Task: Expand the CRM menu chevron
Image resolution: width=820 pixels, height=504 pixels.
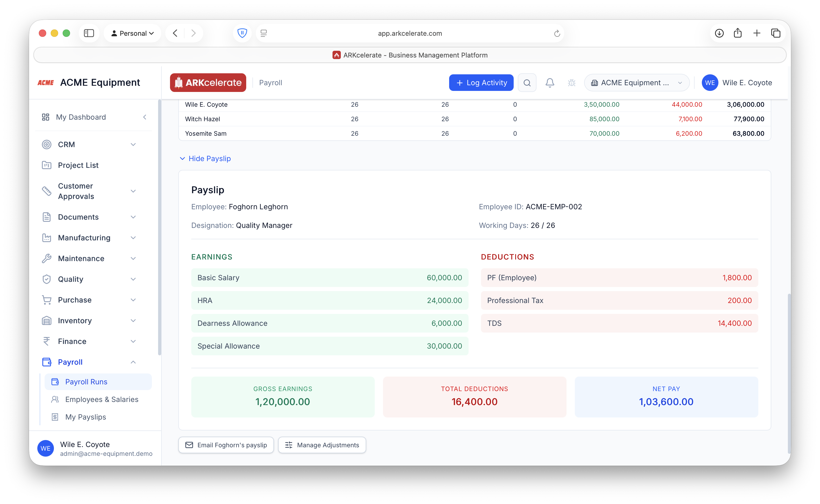Action: tap(133, 144)
